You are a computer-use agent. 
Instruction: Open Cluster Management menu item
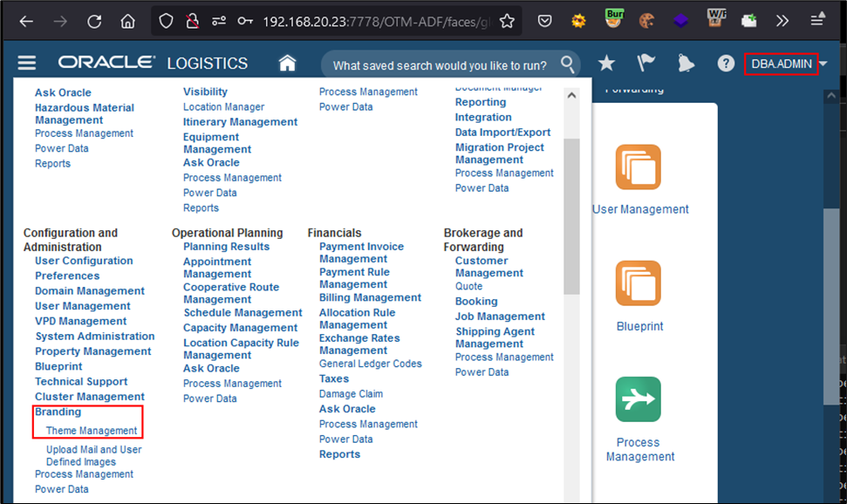click(90, 397)
